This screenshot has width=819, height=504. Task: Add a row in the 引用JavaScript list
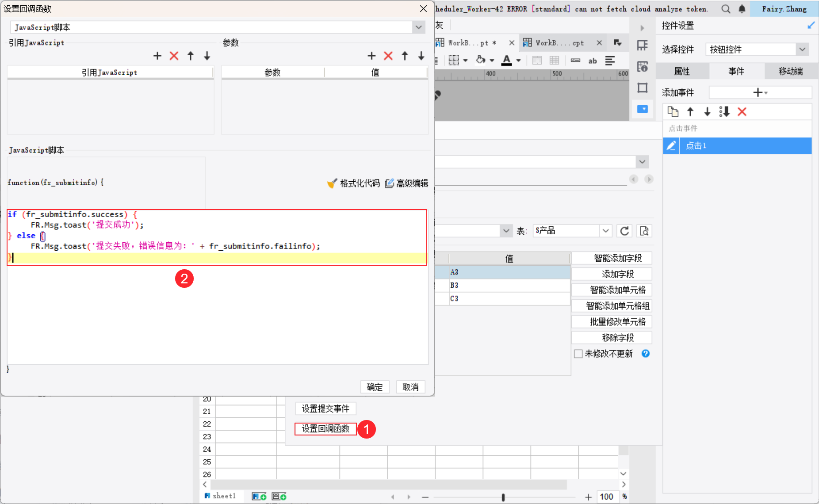[157, 56]
